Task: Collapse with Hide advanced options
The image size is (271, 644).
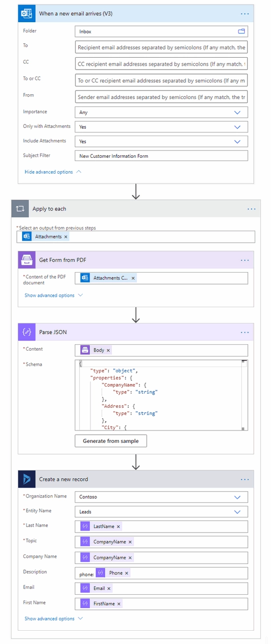Action: (x=53, y=172)
